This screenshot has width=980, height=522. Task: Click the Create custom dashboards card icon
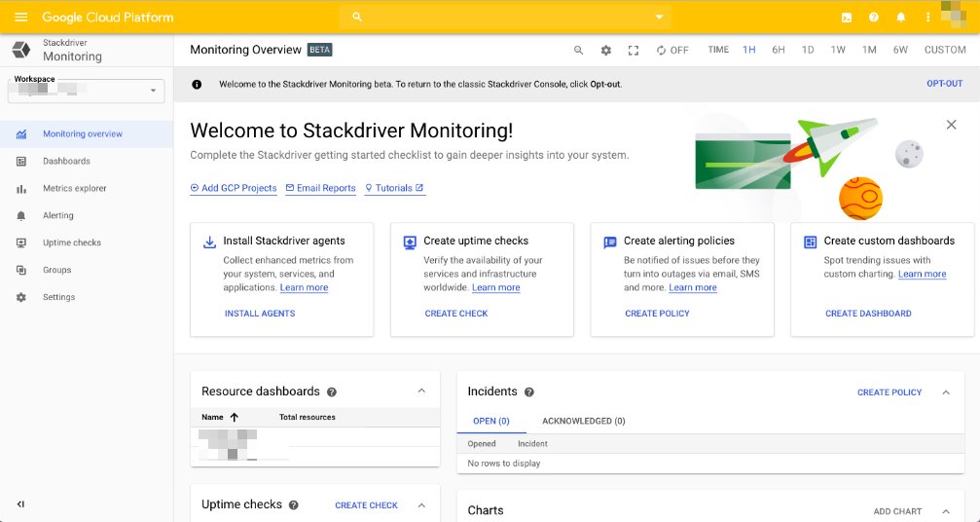click(810, 242)
